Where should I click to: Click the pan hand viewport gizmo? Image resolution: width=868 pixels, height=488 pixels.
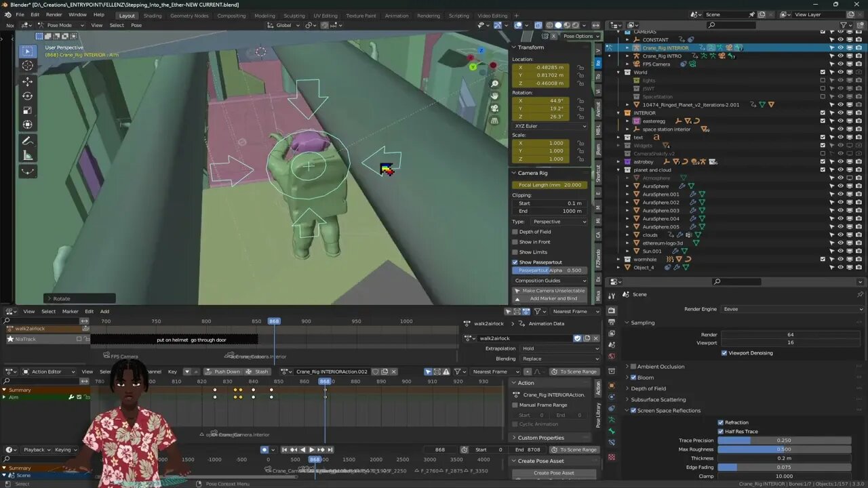[x=495, y=96]
